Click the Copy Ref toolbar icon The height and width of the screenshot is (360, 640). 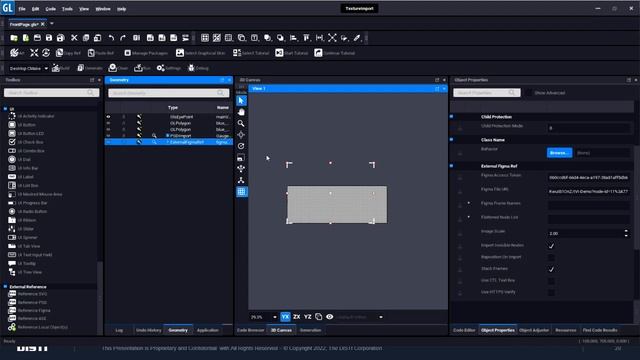tap(60, 53)
